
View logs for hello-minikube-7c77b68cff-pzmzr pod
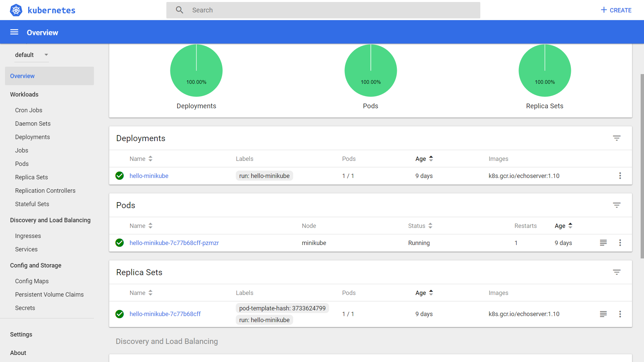603,243
